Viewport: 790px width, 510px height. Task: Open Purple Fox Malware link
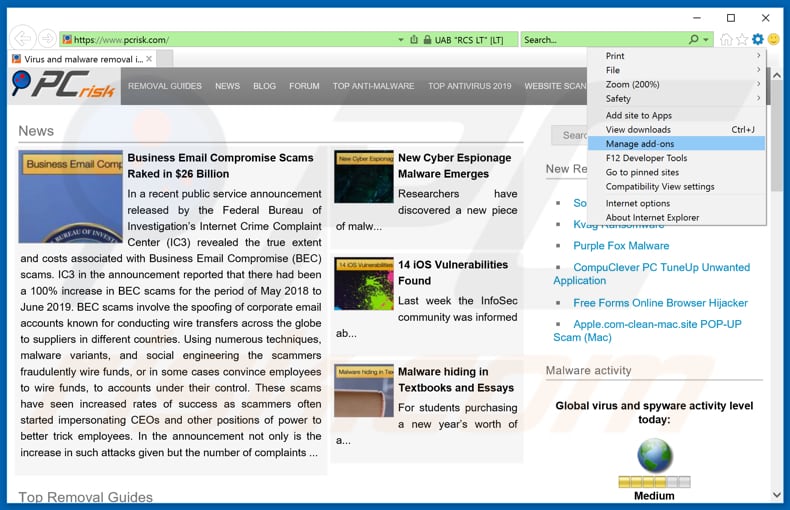(621, 245)
